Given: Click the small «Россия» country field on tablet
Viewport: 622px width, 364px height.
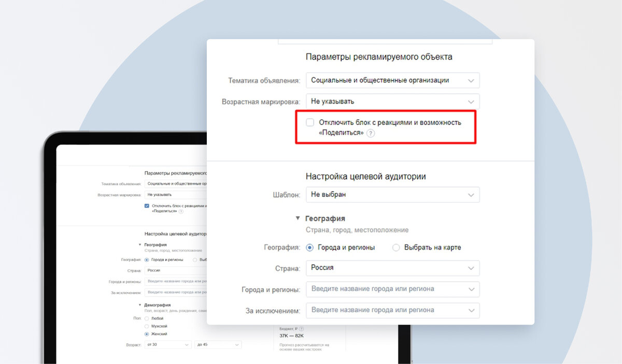Looking at the screenshot, I should [x=176, y=270].
